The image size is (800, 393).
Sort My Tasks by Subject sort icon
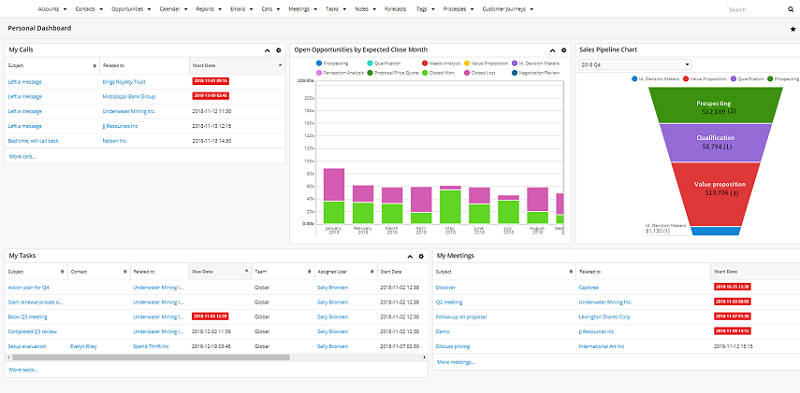tap(63, 272)
